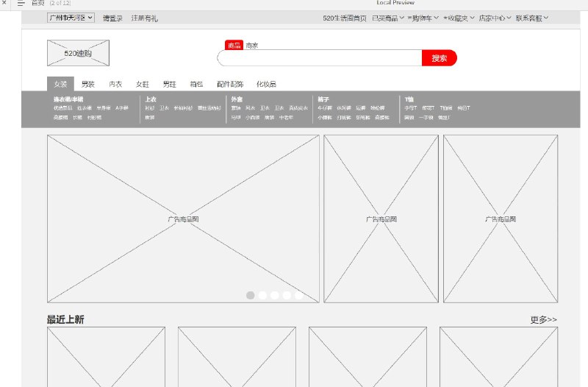Open the 长袖衬衫 link
588x387 pixels.
pyautogui.click(x=183, y=108)
